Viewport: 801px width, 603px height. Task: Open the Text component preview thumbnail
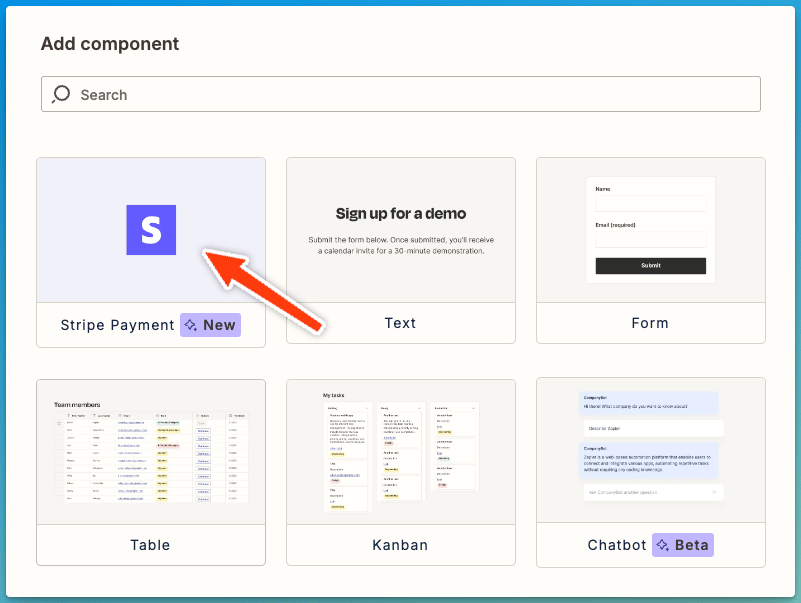tap(401, 230)
